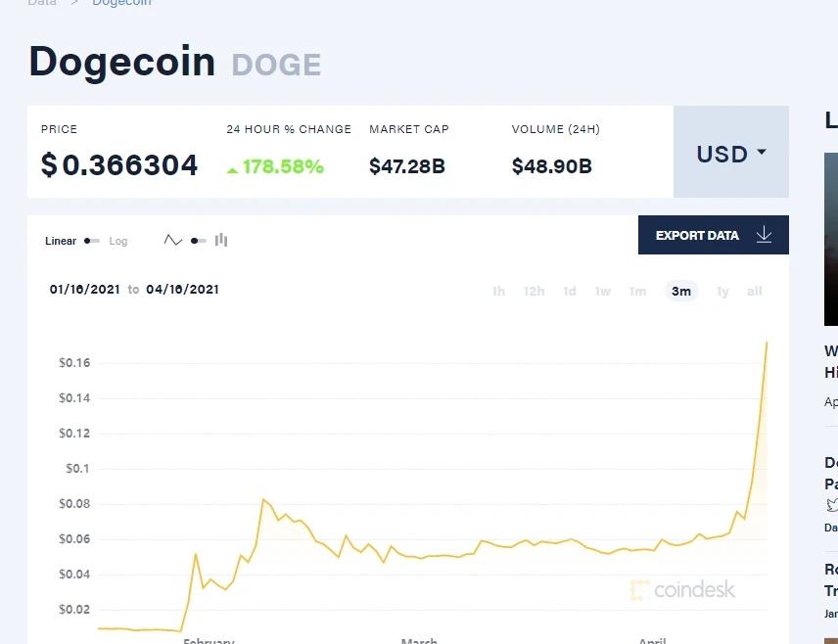838x644 pixels.
Task: Select Log scale label
Action: pyautogui.click(x=118, y=241)
